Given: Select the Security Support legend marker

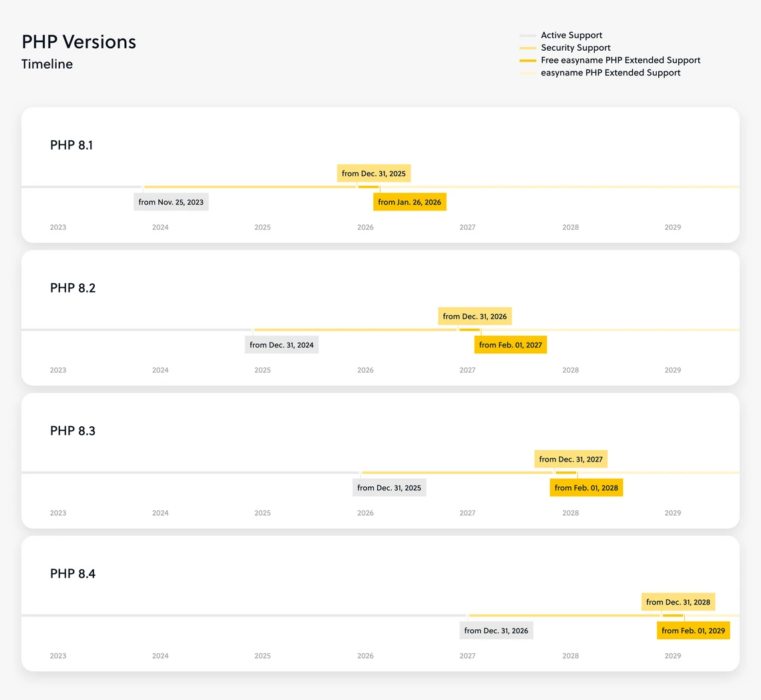Looking at the screenshot, I should pyautogui.click(x=528, y=47).
